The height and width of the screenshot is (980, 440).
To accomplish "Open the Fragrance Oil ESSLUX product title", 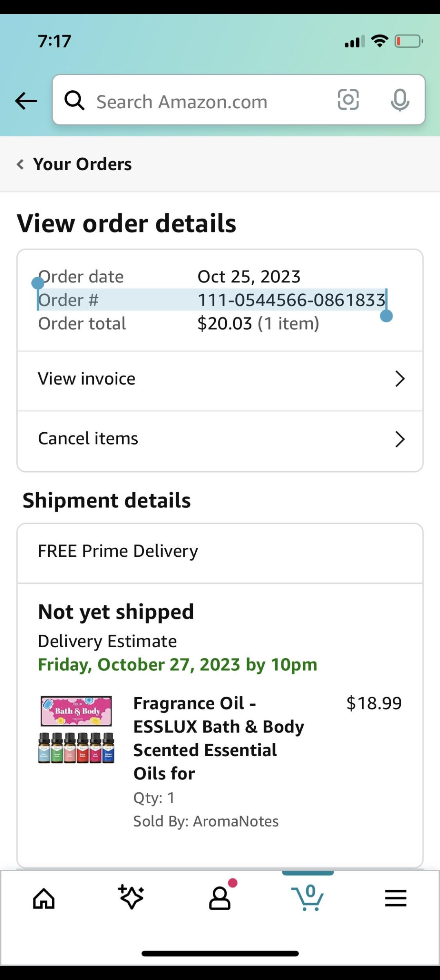I will (x=218, y=738).
